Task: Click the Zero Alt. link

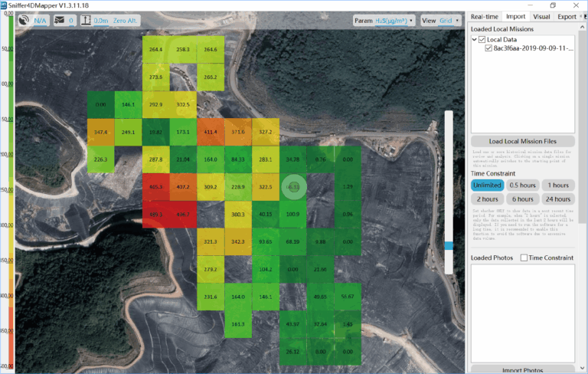Action: (x=126, y=21)
